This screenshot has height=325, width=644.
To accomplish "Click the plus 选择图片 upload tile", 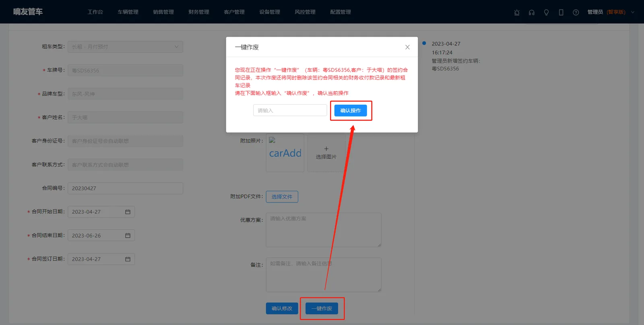I will pos(326,153).
